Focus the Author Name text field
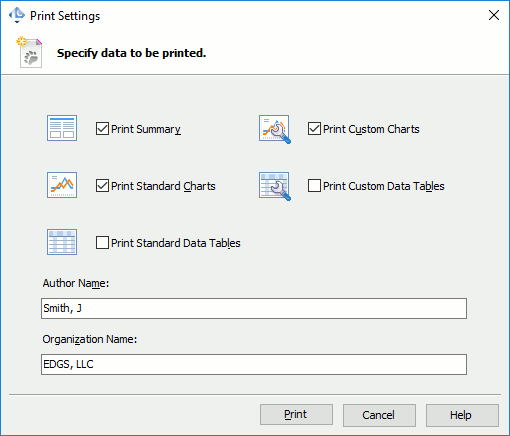Screen dimensions: 510x436 coord(254,309)
